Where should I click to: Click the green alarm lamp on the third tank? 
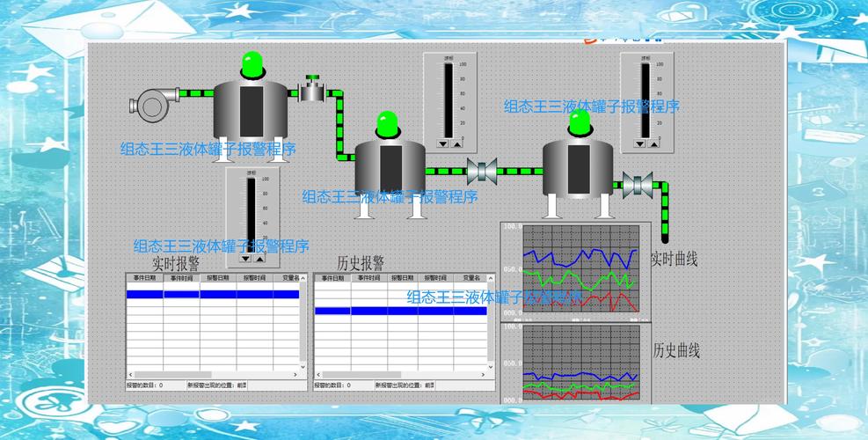click(x=580, y=123)
